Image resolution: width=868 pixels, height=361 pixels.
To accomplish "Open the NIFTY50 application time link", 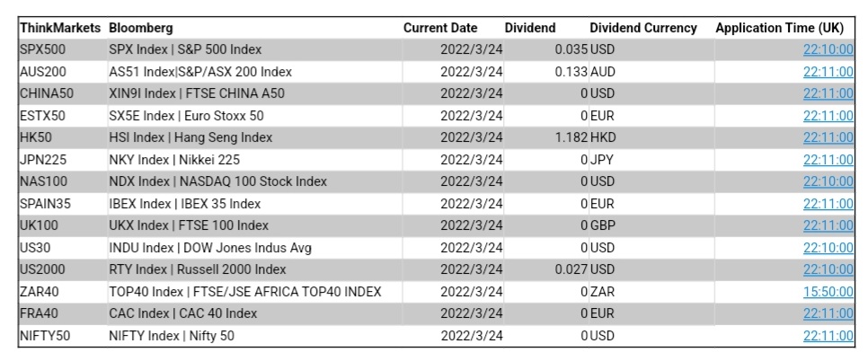I will pos(828,336).
